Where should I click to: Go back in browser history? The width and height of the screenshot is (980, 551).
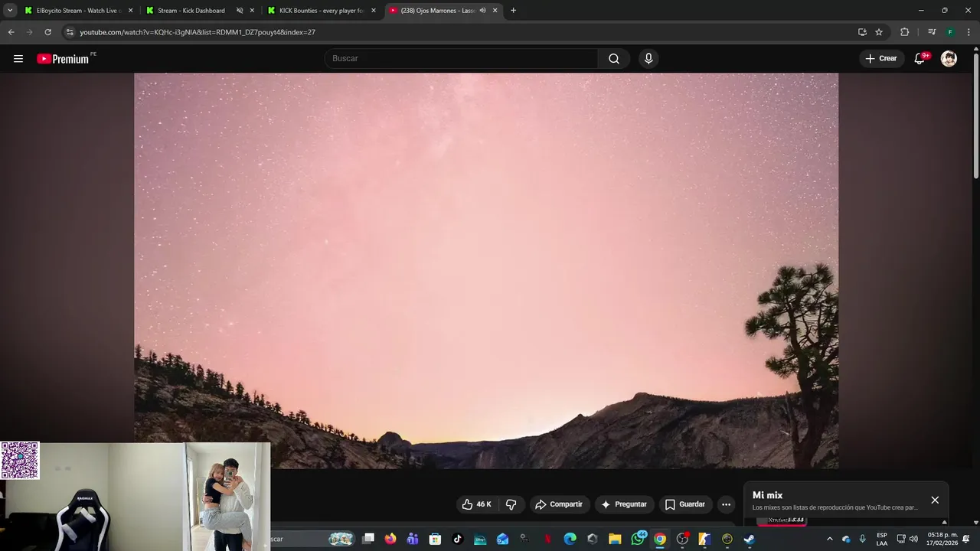pyautogui.click(x=11, y=32)
